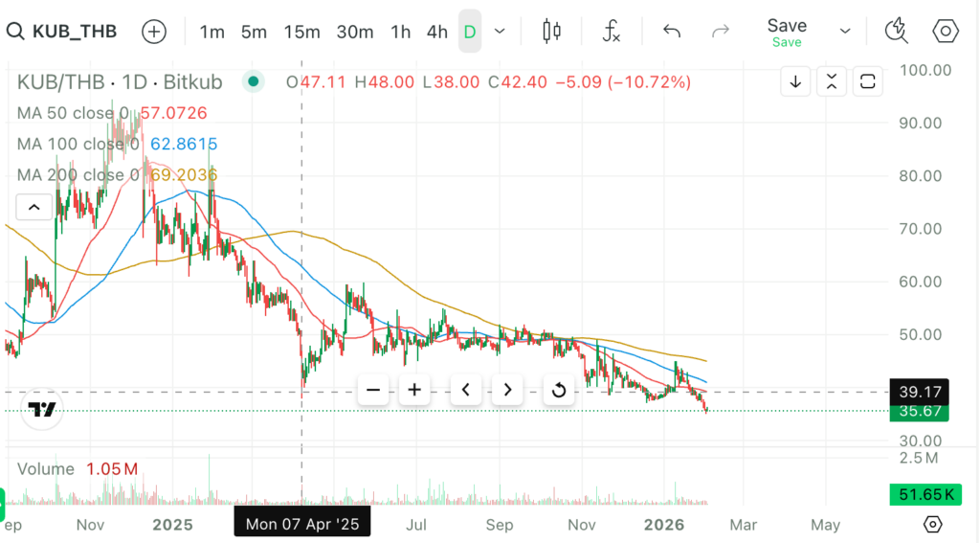Image resolution: width=980 pixels, height=543 pixels.
Task: Click the green market status dot
Action: pyautogui.click(x=253, y=81)
